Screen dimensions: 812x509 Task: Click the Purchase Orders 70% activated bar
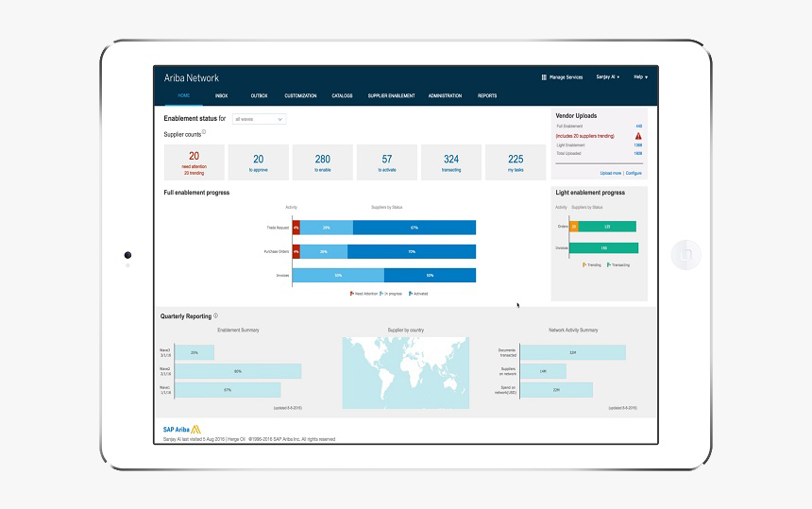click(412, 251)
